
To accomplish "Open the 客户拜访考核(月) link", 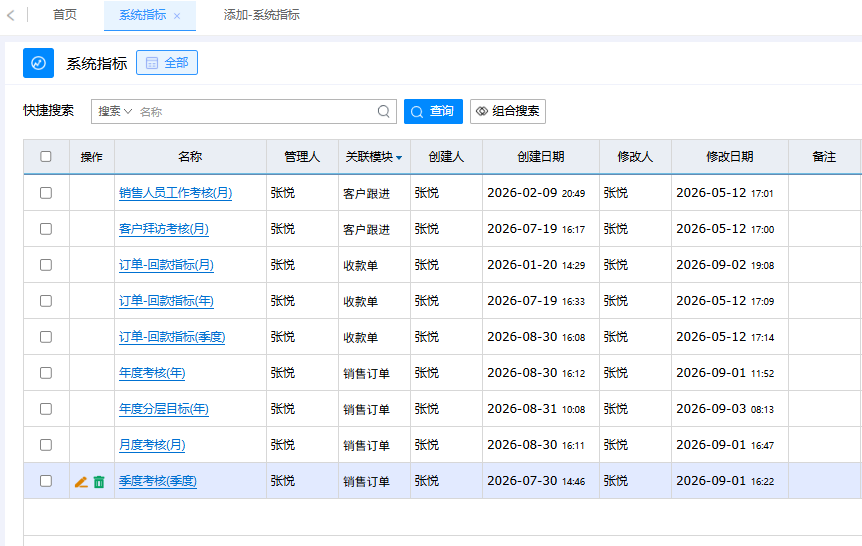I will point(164,229).
